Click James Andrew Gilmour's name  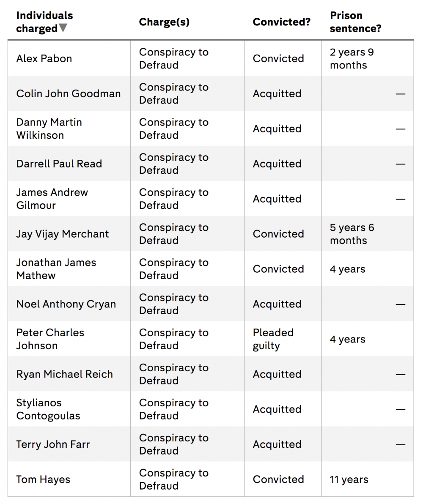click(x=52, y=199)
